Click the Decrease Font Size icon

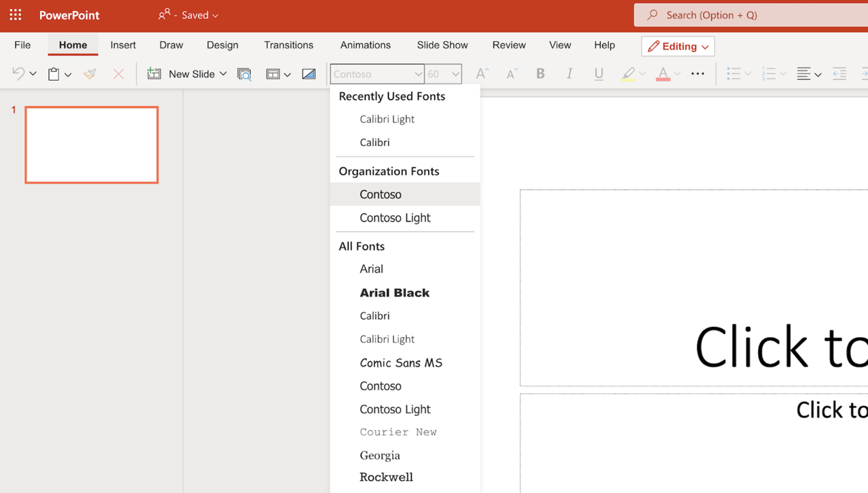tap(512, 73)
